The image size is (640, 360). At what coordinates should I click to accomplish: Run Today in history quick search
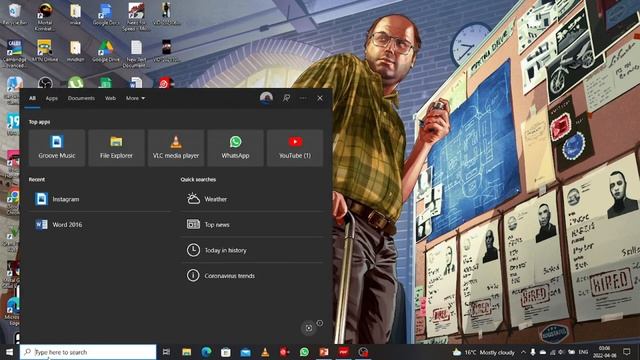(252, 250)
